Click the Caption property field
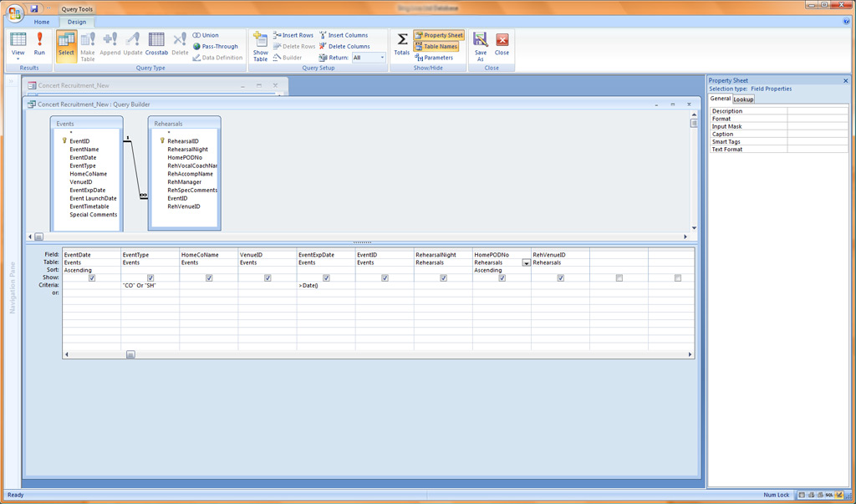This screenshot has height=504, width=856. click(x=818, y=134)
